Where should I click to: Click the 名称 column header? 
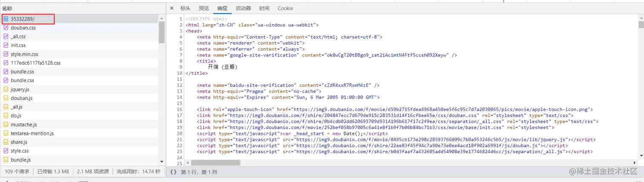pyautogui.click(x=7, y=9)
